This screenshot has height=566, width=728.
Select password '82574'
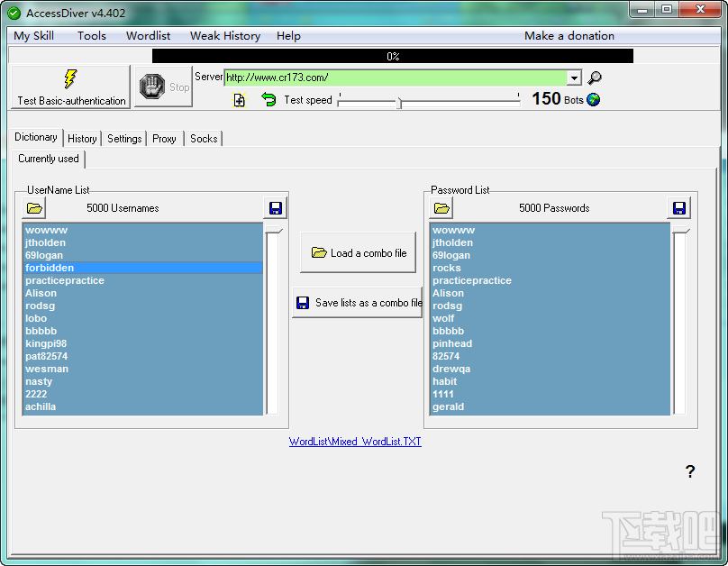pyautogui.click(x=551, y=356)
